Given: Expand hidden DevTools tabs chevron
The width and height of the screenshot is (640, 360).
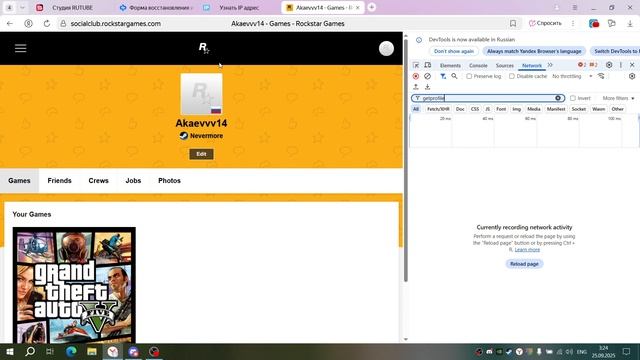Looking at the screenshot, I should [550, 65].
